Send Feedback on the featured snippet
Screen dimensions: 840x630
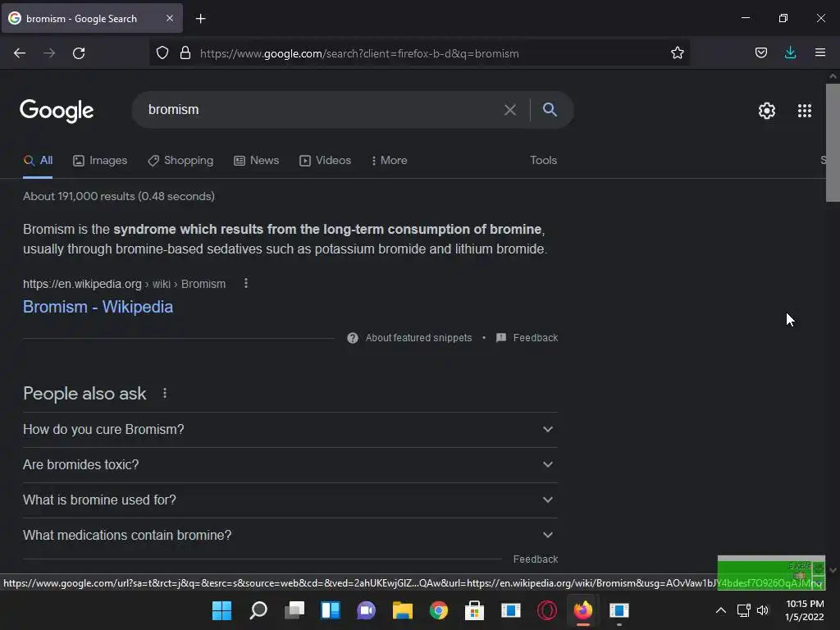coord(535,338)
